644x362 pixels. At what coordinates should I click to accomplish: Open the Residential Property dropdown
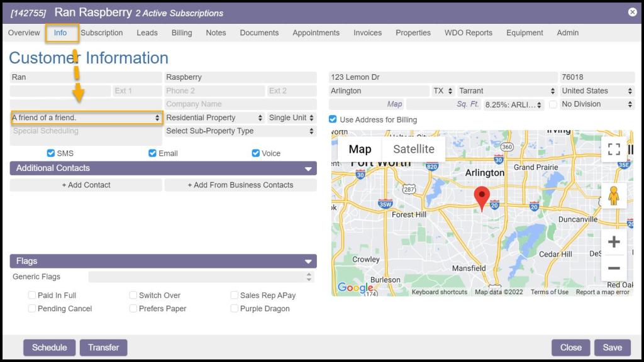214,118
